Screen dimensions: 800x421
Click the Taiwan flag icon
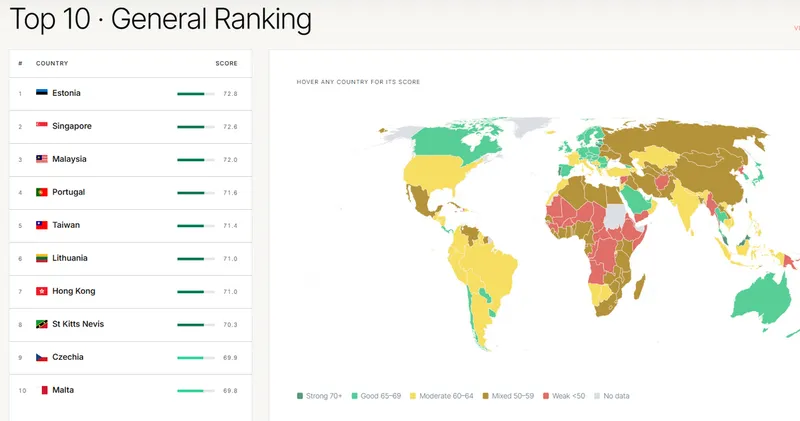tap(42, 225)
